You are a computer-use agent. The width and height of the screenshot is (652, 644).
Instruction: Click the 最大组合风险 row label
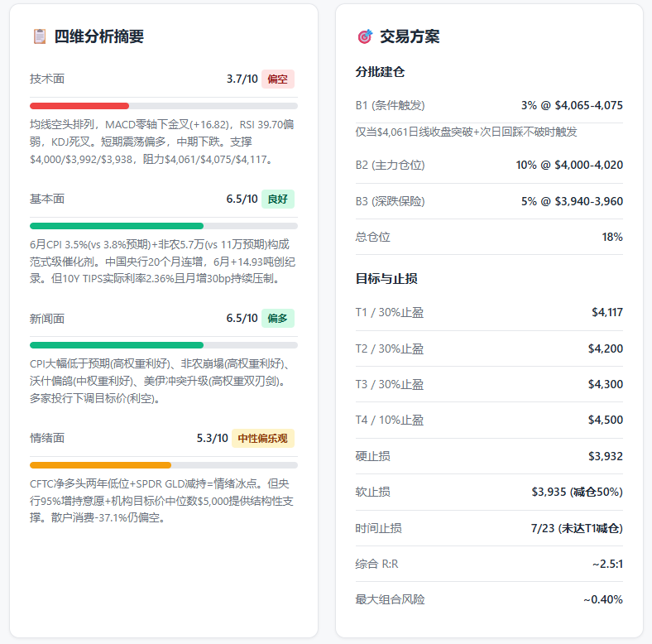click(390, 600)
